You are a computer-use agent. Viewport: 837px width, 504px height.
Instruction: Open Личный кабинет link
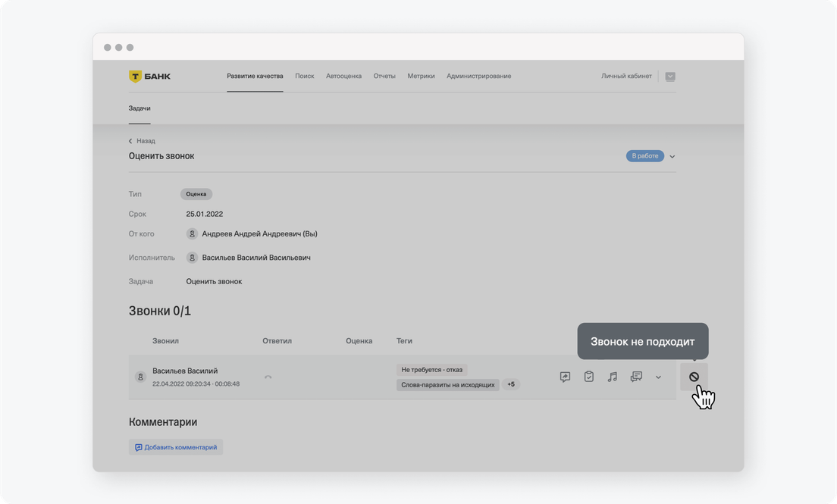click(x=626, y=76)
